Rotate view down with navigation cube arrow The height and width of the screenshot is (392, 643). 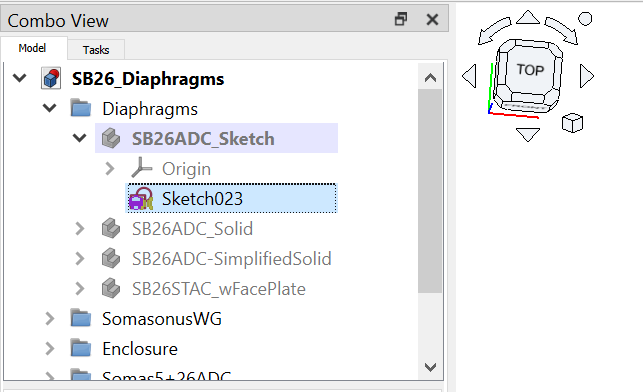(528, 134)
